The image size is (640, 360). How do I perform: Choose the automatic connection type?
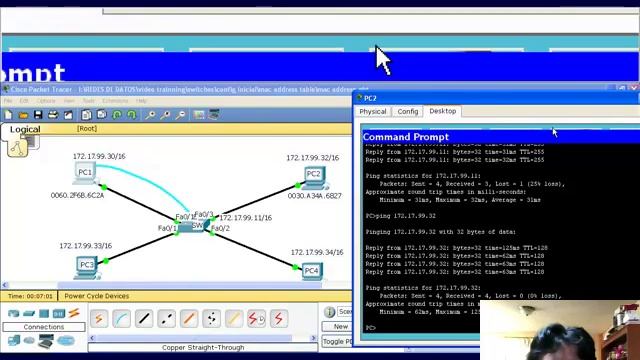tap(99, 319)
